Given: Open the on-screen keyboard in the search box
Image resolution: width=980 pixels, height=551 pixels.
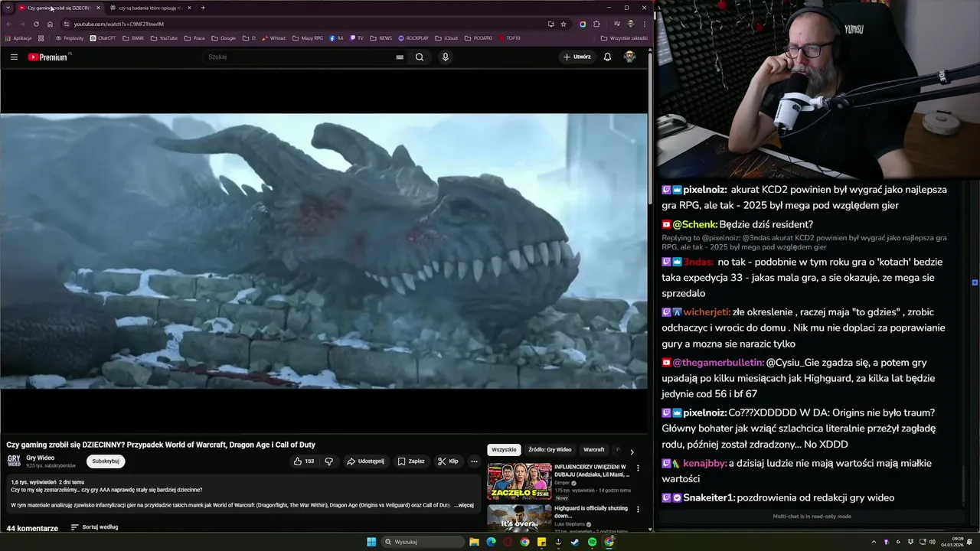Looking at the screenshot, I should [400, 57].
